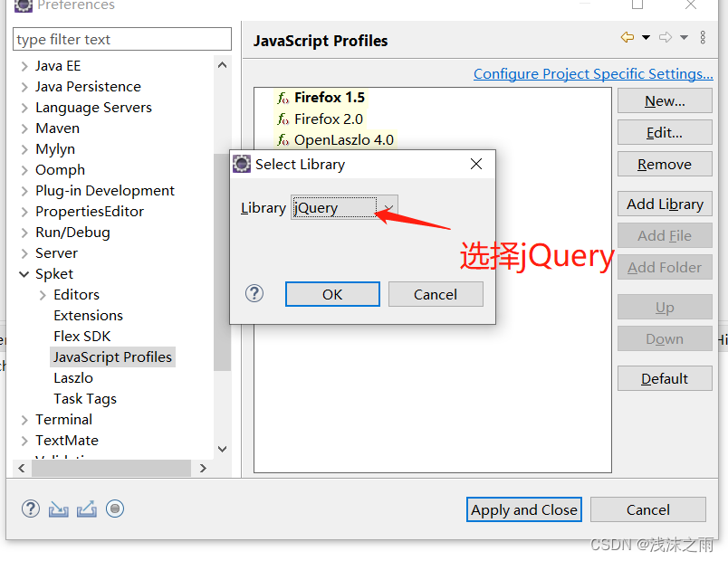Click the Apply and Close button

[x=524, y=509]
